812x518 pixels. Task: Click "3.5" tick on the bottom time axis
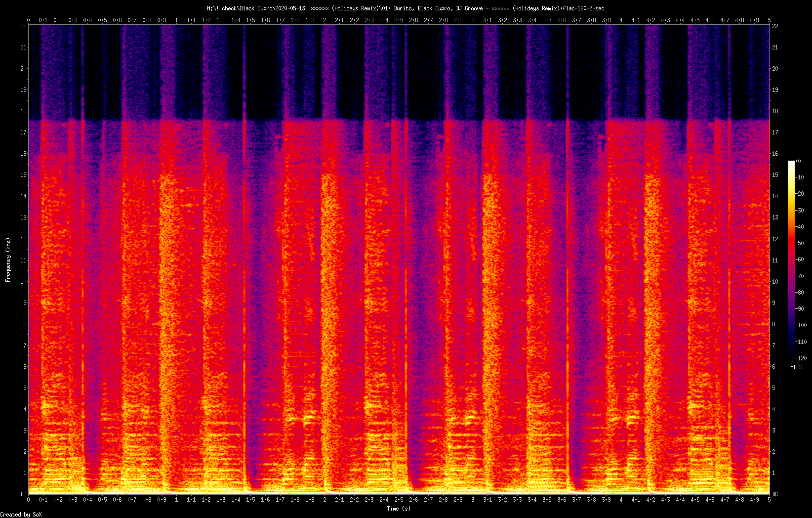pos(547,500)
